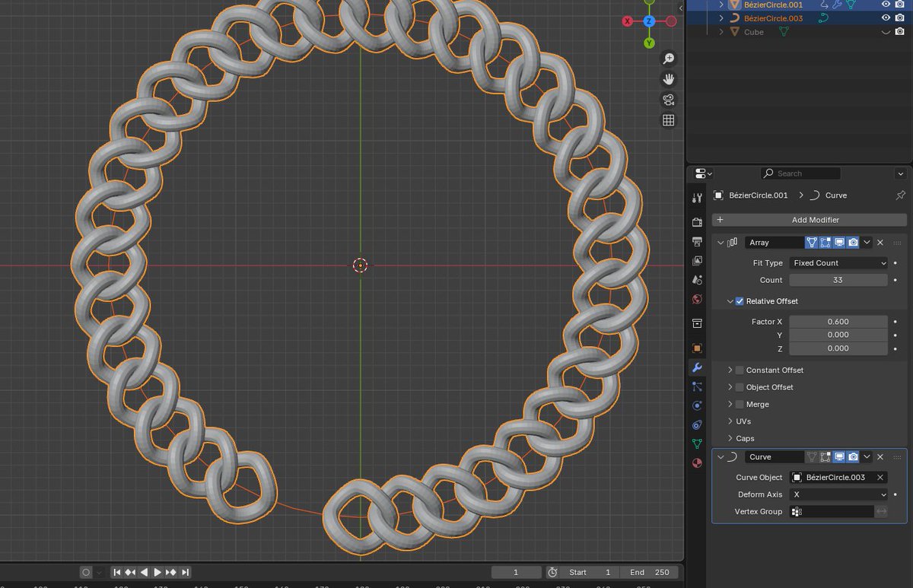Uncheck the Relative Offset checkbox

tap(740, 301)
